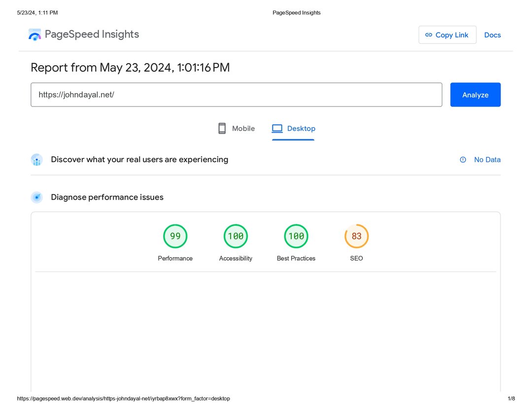This screenshot has height=411, width=532.
Task: Click the Accessibility label
Action: 236,259
